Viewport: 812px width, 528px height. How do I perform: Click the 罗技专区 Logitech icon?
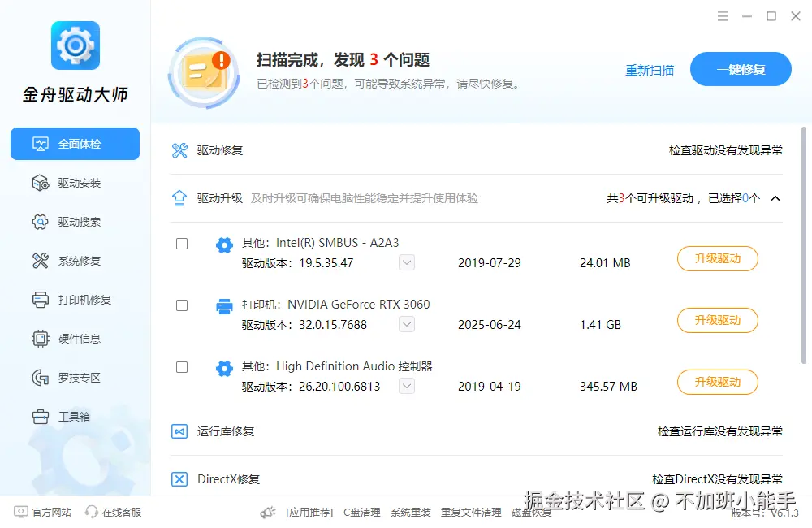click(x=41, y=378)
